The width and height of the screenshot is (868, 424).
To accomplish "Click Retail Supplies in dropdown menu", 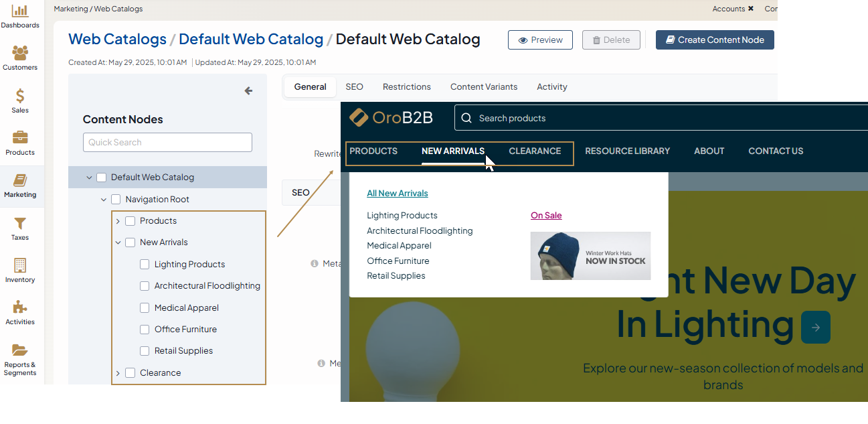I will (x=396, y=276).
